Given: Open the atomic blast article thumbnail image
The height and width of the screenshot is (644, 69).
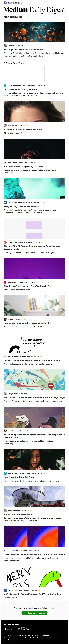Looking at the screenshot, I should 34,32.
